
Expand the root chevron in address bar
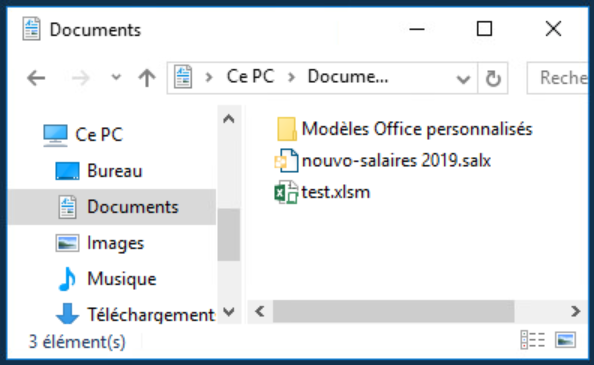pos(208,78)
